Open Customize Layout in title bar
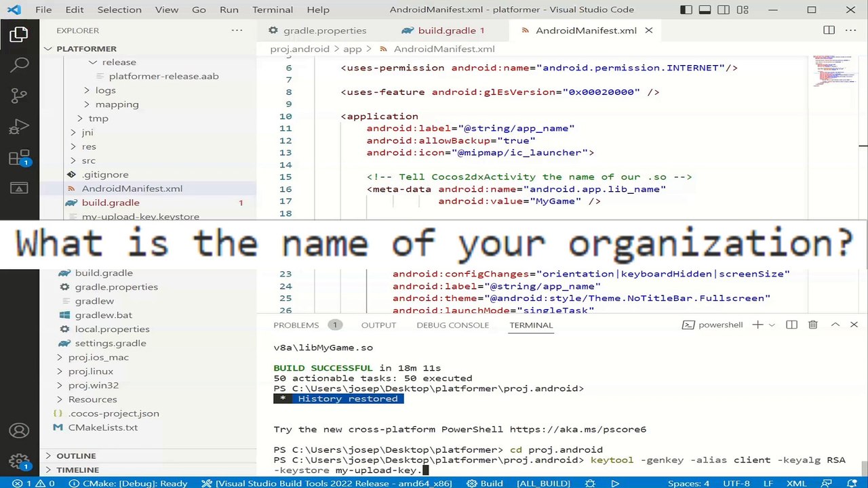The height and width of the screenshot is (488, 868). 743,10
